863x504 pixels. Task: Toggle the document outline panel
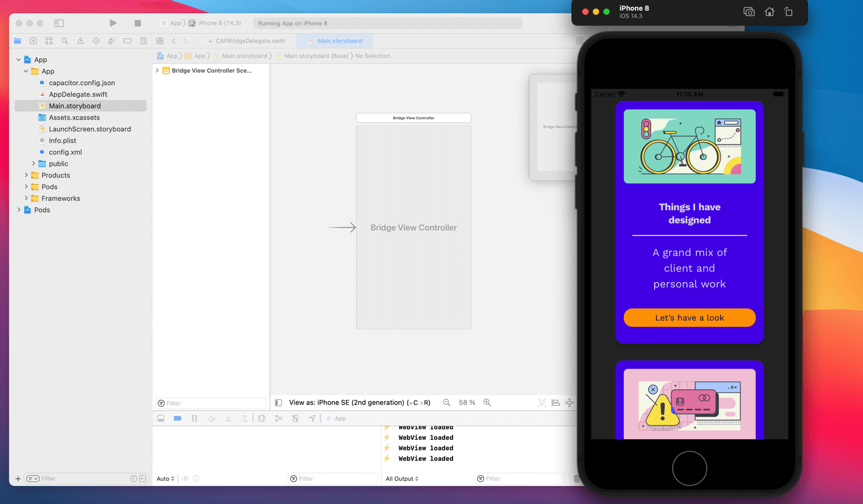[x=279, y=403]
